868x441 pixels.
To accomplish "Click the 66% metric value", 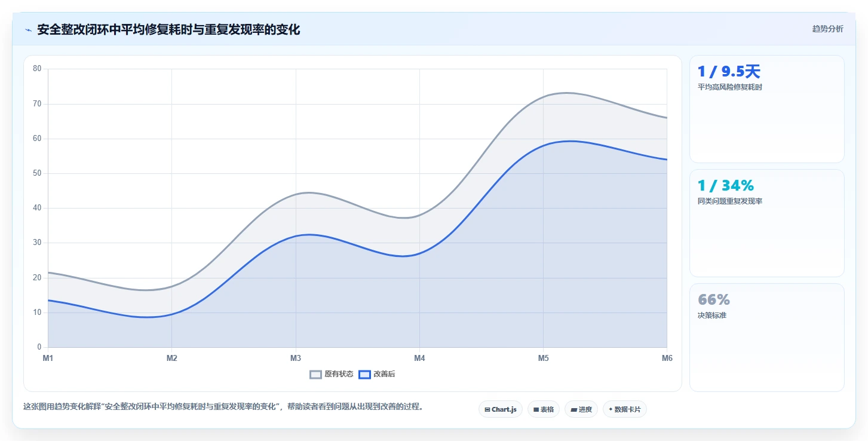I will tap(713, 300).
